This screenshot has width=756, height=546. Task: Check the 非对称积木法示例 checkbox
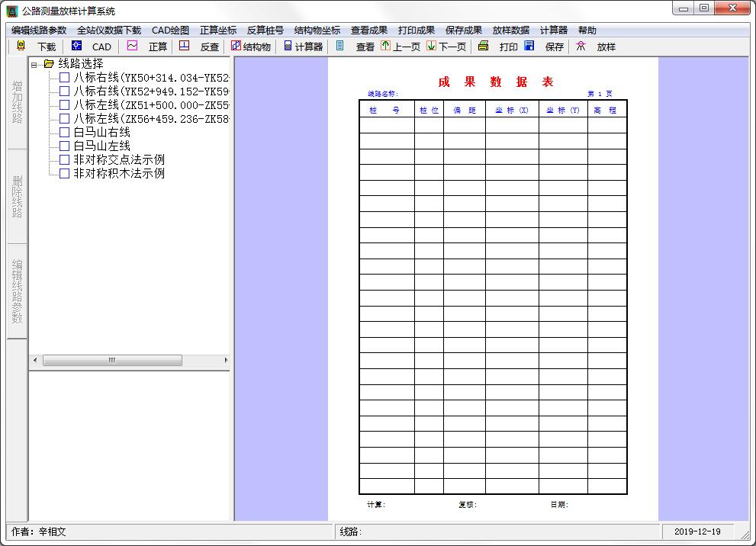64,174
